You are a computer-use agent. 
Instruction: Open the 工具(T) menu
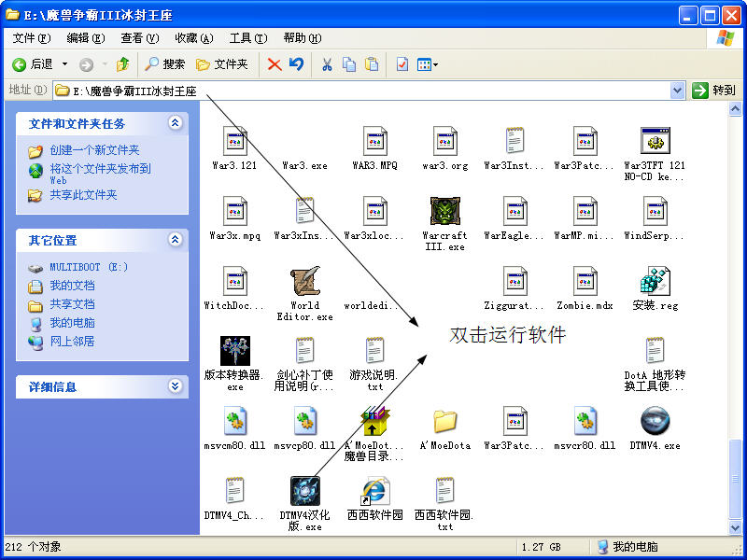[x=248, y=38]
